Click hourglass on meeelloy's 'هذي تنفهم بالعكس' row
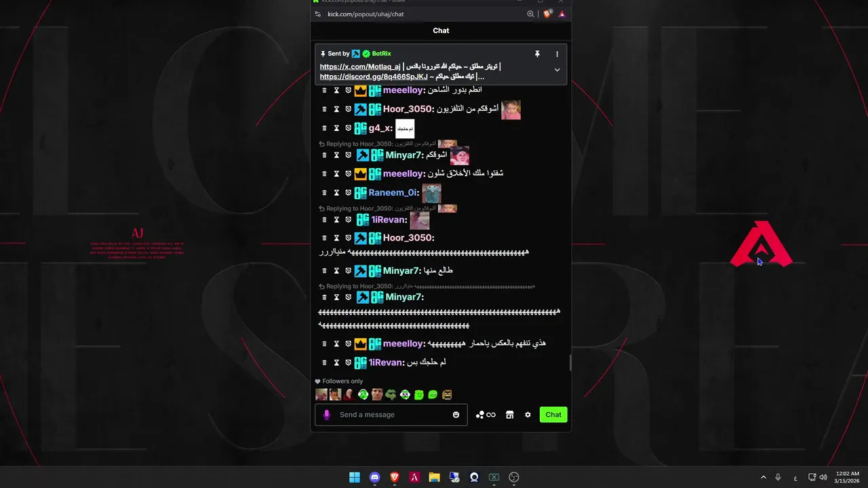 (x=336, y=344)
